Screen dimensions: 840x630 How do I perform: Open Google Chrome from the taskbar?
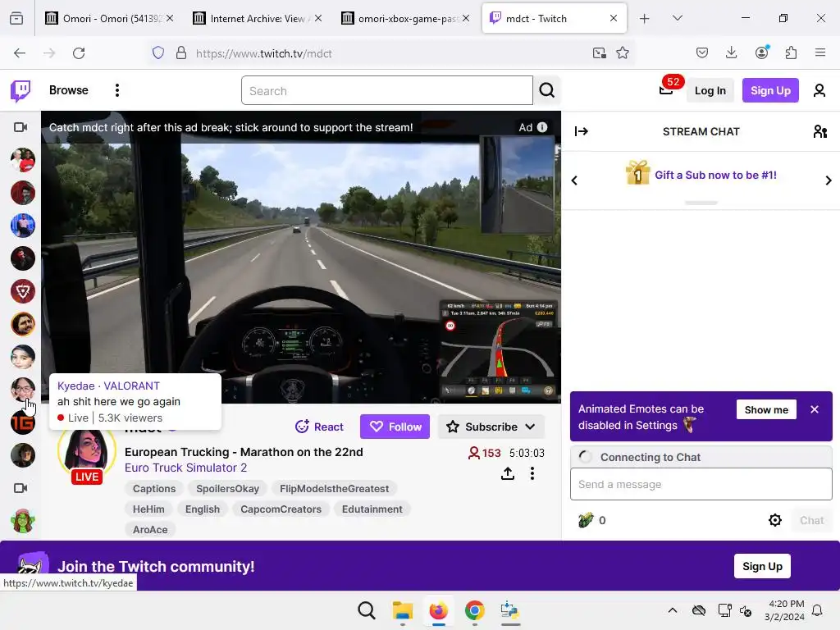[475, 610]
